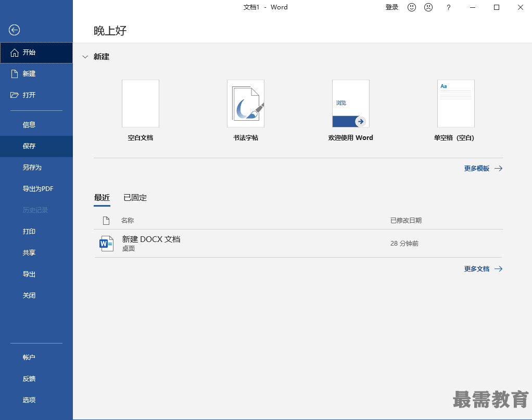Screen dimensions: 532x420
Task: Click the smiley face feedback icon
Action: (x=412, y=7)
